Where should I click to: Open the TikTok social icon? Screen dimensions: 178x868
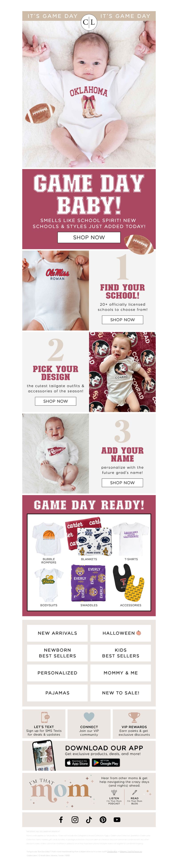[89, 819]
